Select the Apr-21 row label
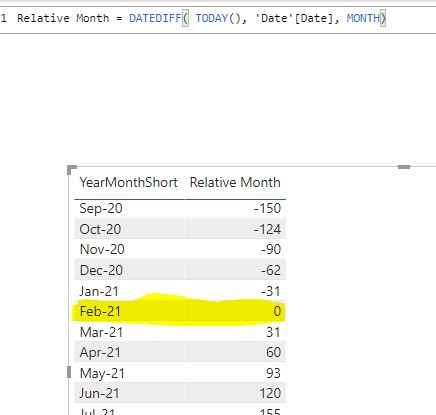436x415 pixels. tap(100, 353)
